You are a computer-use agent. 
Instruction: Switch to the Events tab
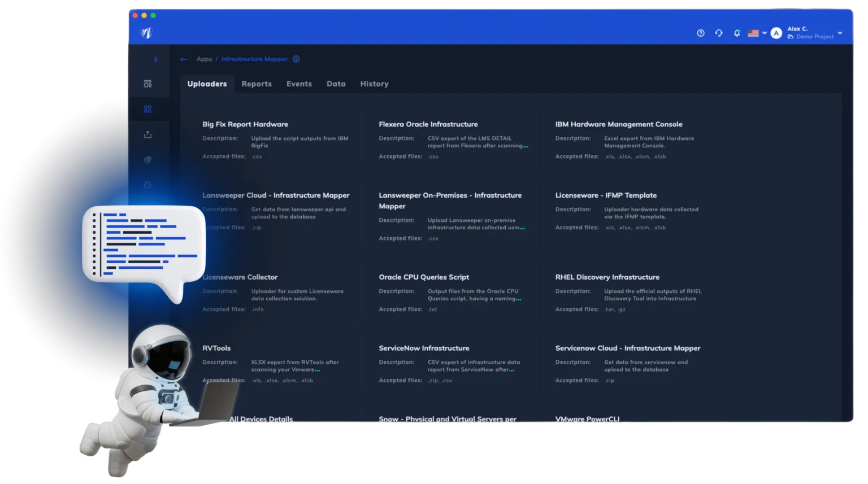(x=299, y=84)
